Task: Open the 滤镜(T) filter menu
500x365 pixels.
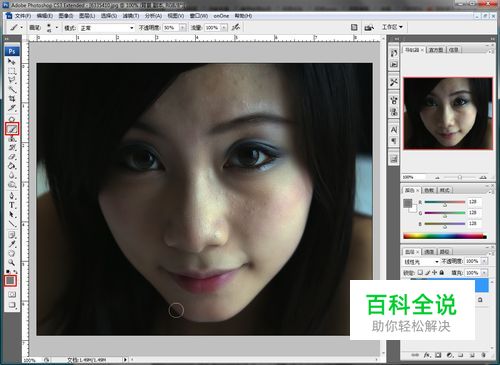Action: tap(131, 16)
